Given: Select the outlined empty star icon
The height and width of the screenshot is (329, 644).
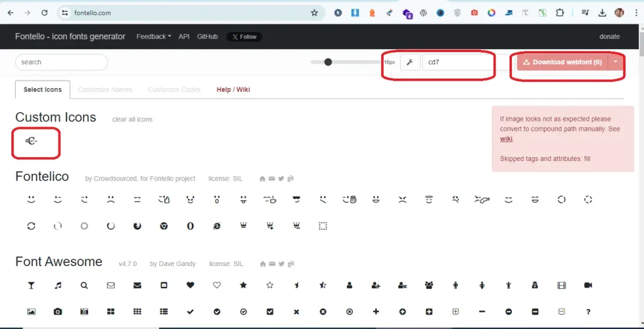Looking at the screenshot, I should click(x=270, y=285).
